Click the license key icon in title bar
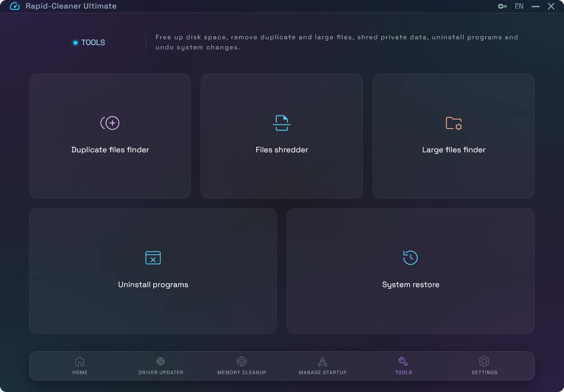Viewport: 564px width, 392px height. (x=502, y=6)
